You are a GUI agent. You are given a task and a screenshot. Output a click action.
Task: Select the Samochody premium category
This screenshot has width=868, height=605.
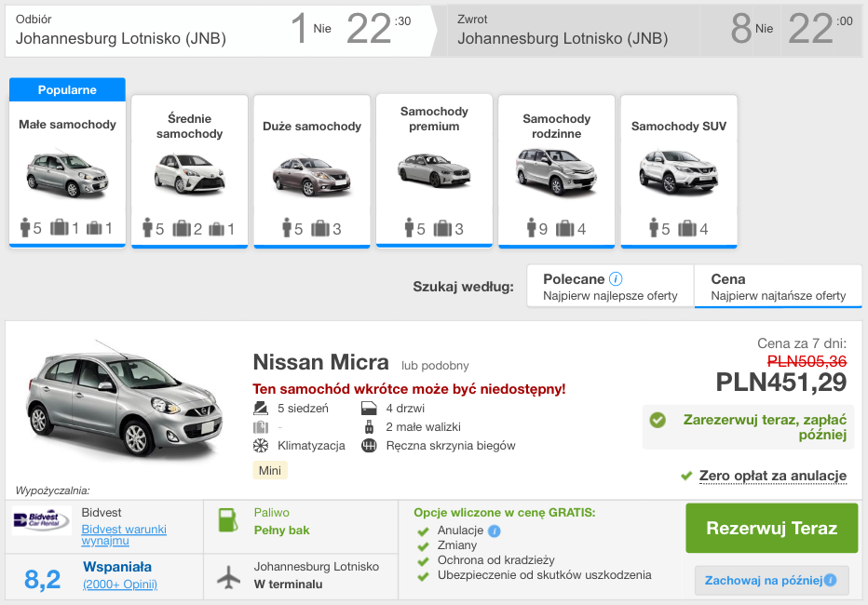point(434,171)
